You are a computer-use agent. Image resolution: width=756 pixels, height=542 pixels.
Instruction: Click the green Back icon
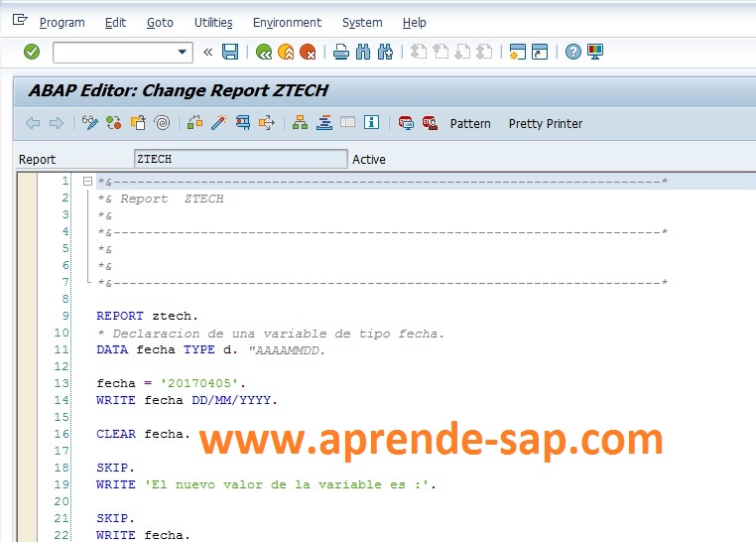264,52
